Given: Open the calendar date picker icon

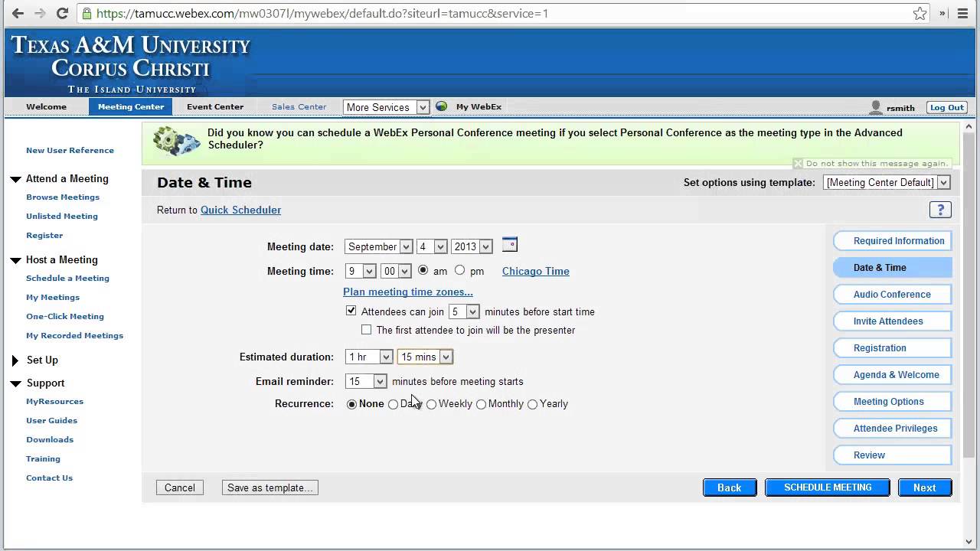Looking at the screenshot, I should [x=510, y=245].
